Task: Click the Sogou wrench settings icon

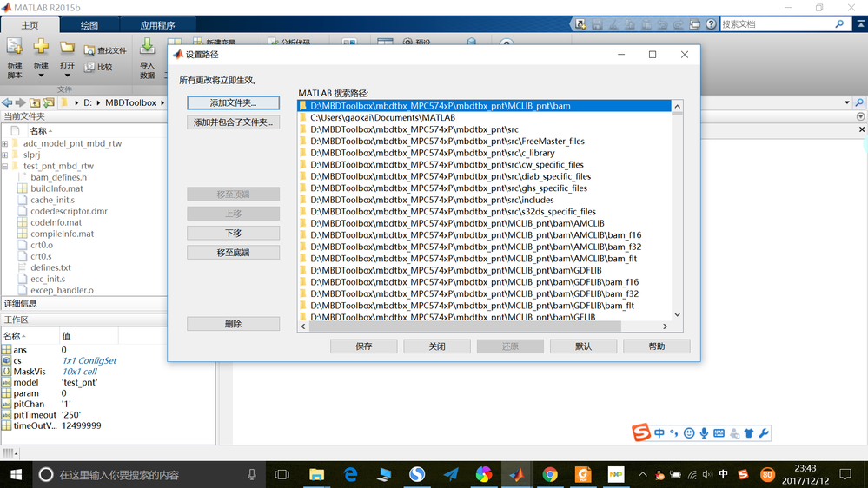Action: 764,433
